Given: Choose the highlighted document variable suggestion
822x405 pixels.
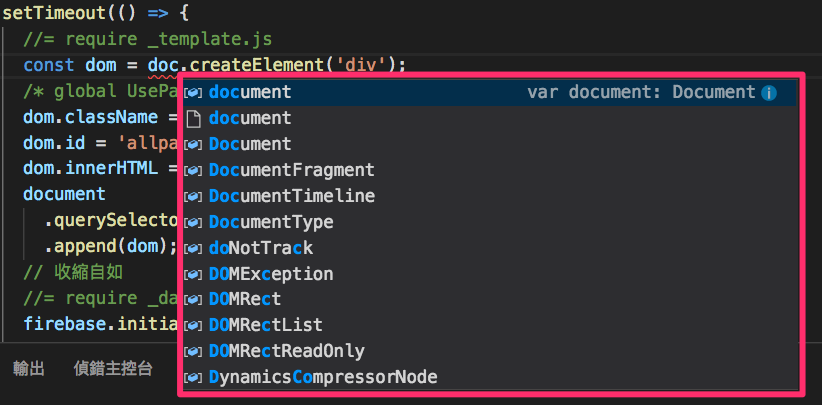Looking at the screenshot, I should (489, 93).
